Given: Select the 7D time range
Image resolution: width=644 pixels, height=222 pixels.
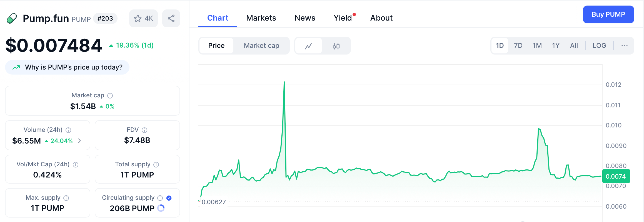Looking at the screenshot, I should pyautogui.click(x=518, y=46).
